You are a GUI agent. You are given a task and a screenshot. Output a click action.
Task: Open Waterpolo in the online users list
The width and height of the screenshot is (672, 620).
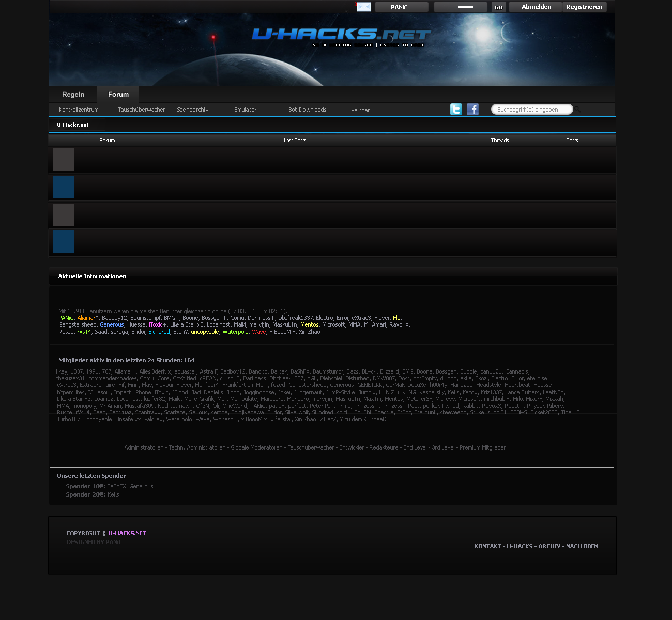click(x=236, y=332)
